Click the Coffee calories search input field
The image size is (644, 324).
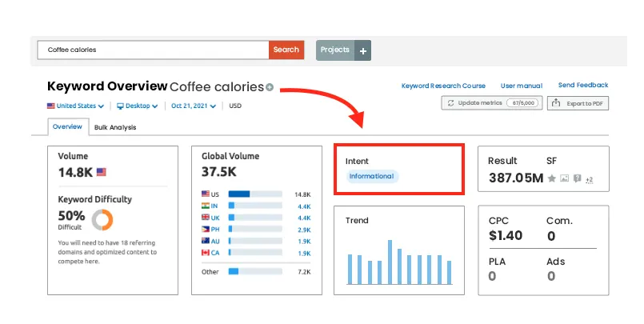(153, 50)
